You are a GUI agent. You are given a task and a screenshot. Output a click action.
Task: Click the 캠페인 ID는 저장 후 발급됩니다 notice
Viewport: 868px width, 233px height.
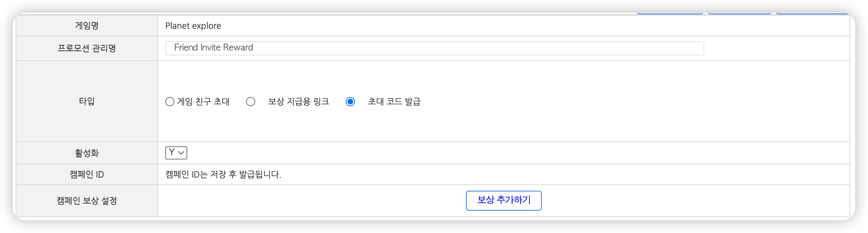(223, 174)
